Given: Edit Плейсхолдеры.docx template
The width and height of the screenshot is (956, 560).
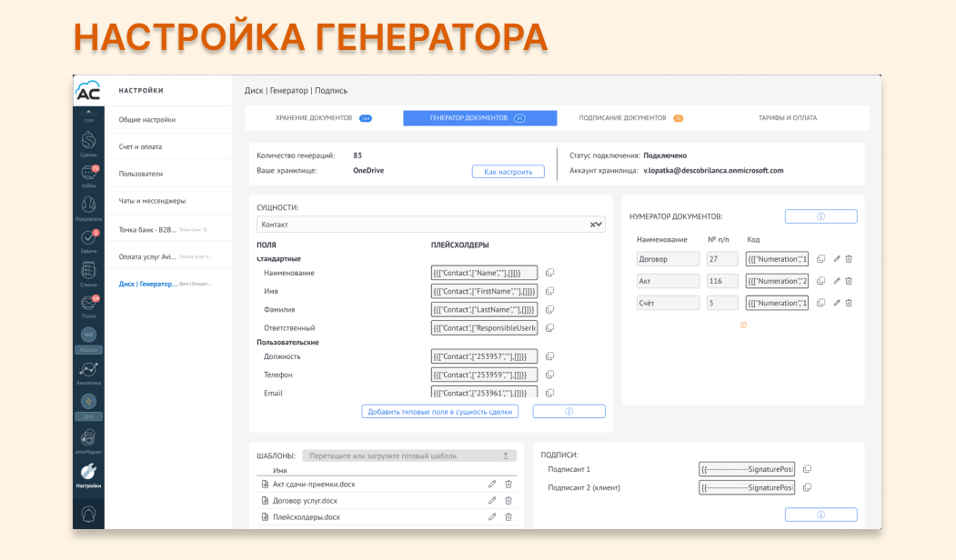Looking at the screenshot, I should click(x=492, y=516).
